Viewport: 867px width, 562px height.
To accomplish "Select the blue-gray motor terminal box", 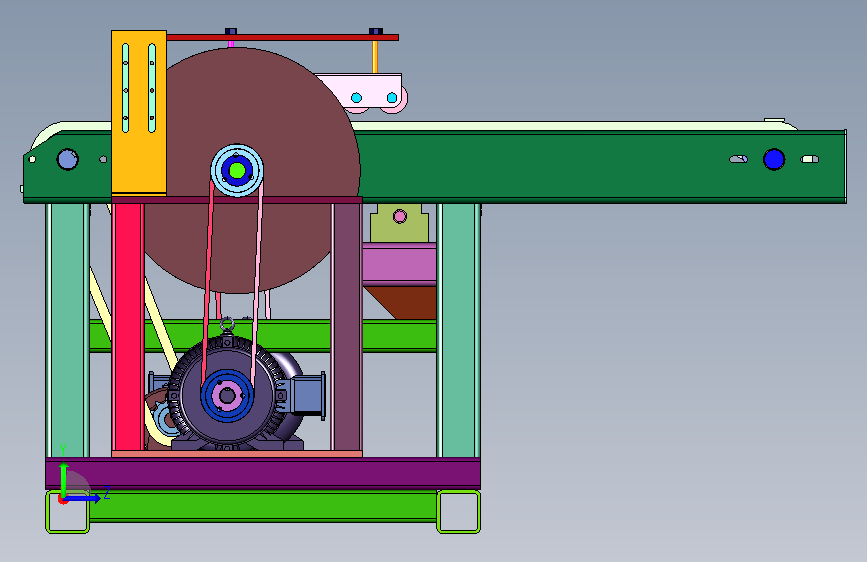I will coord(307,395).
